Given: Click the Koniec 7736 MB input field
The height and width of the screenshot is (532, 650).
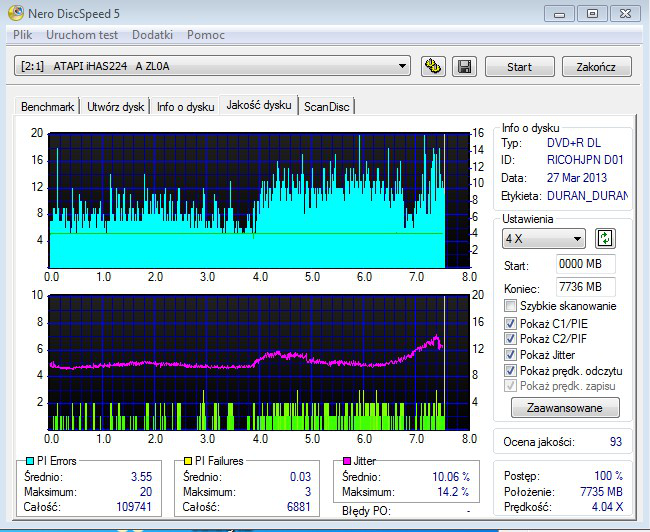Looking at the screenshot, I should pos(585,287).
